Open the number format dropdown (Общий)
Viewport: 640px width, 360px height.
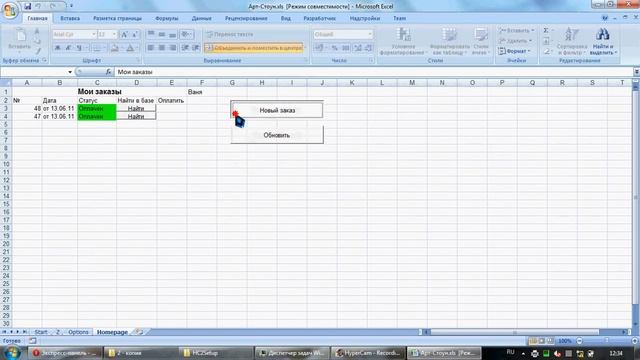point(370,34)
